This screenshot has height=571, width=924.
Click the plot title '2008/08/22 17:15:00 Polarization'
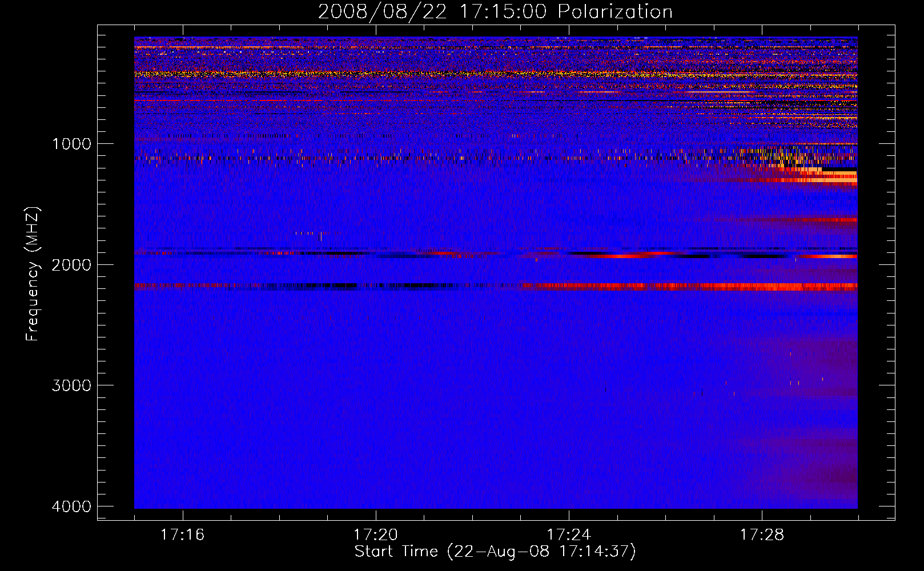point(495,11)
